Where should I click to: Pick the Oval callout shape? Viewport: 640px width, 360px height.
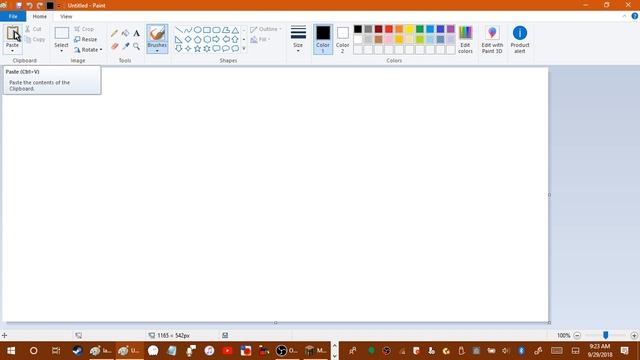tap(226, 49)
